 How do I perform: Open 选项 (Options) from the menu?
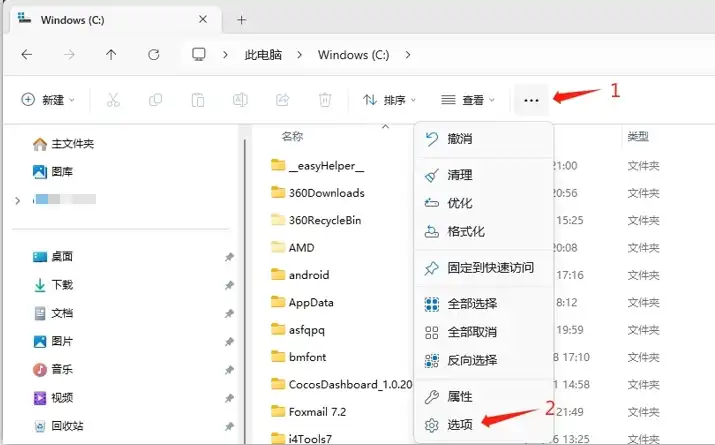click(x=484, y=425)
